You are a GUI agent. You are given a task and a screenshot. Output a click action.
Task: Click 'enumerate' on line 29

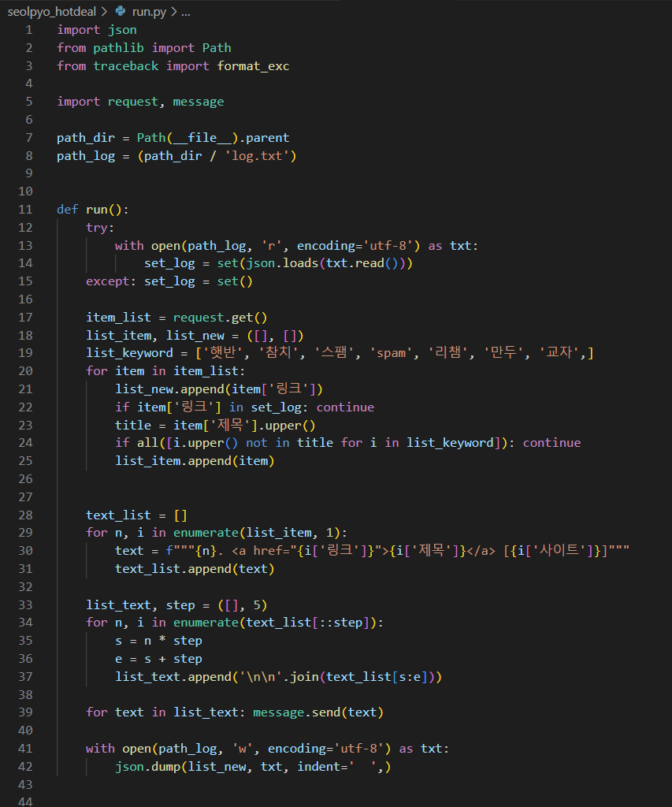(206, 533)
